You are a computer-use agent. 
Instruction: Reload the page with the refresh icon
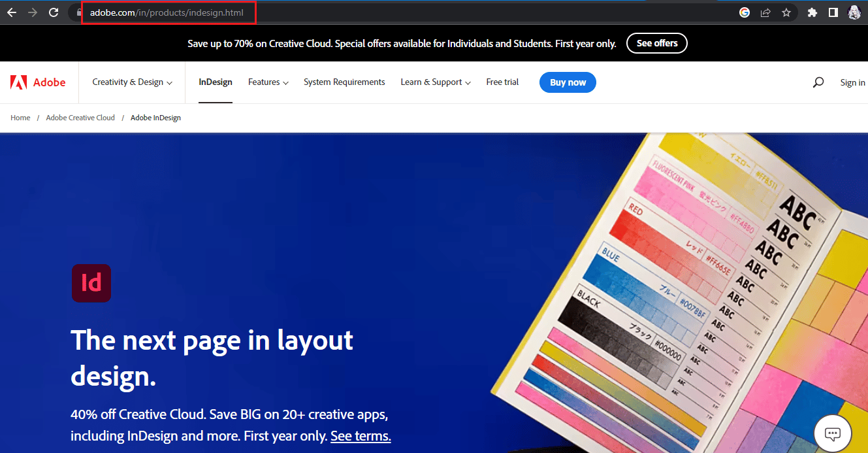[54, 12]
